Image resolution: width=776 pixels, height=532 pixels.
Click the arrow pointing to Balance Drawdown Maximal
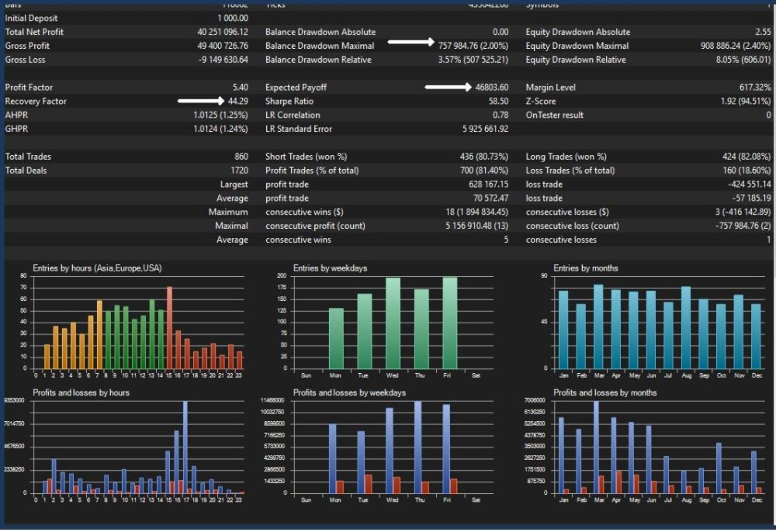(x=411, y=42)
